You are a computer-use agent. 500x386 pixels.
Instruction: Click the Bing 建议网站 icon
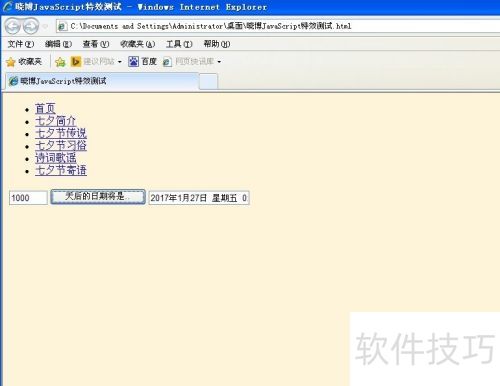(76, 62)
